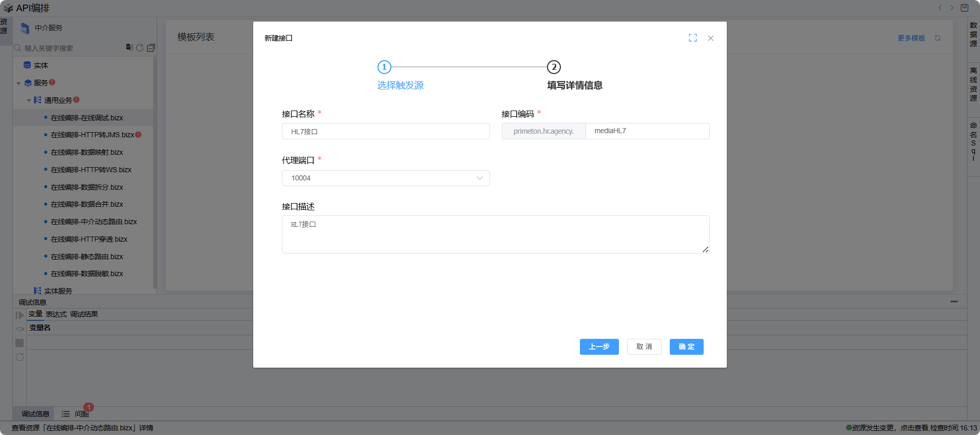Click the 上一步 button
This screenshot has width=980, height=435.
(599, 347)
